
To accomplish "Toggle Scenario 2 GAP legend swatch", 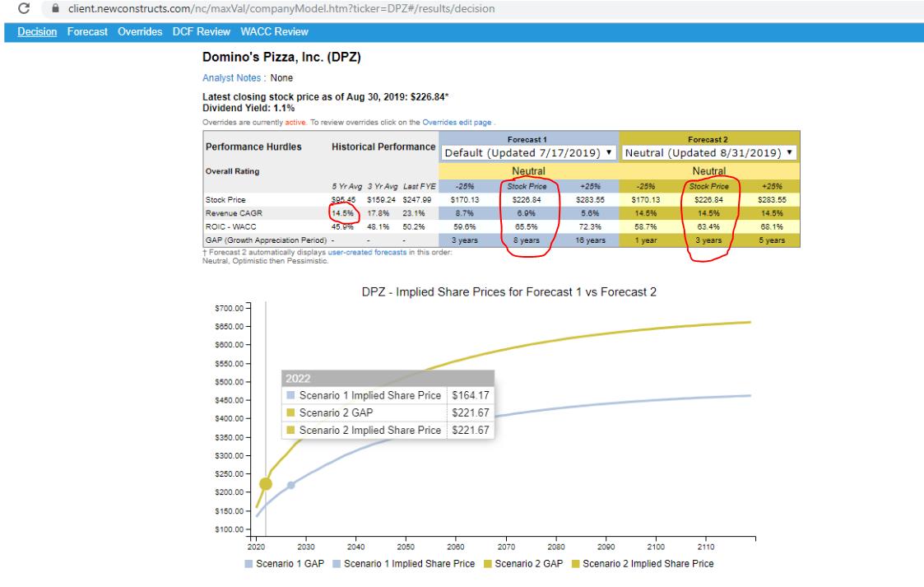I will (x=487, y=564).
